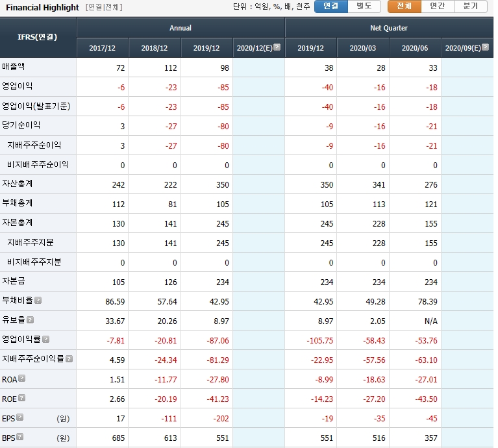Screen dimensions: 498x448
Task: Click help icon next to 지배주주순이익률
Action: pyautogui.click(x=69, y=359)
